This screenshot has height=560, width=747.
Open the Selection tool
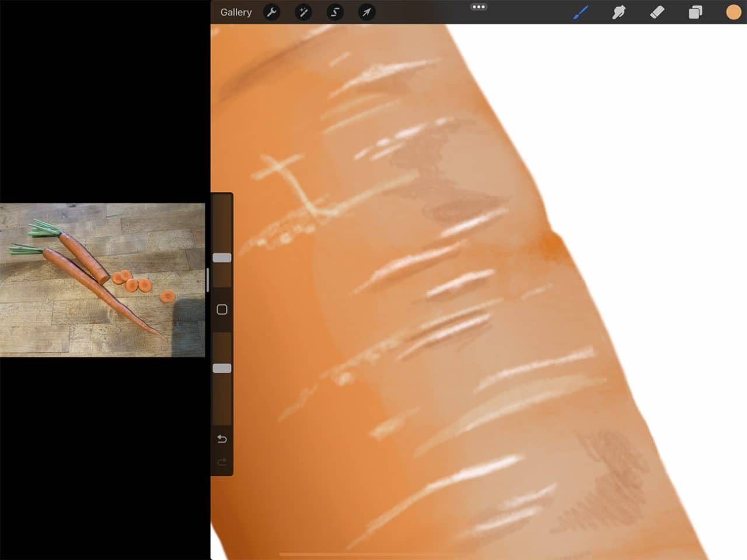335,12
